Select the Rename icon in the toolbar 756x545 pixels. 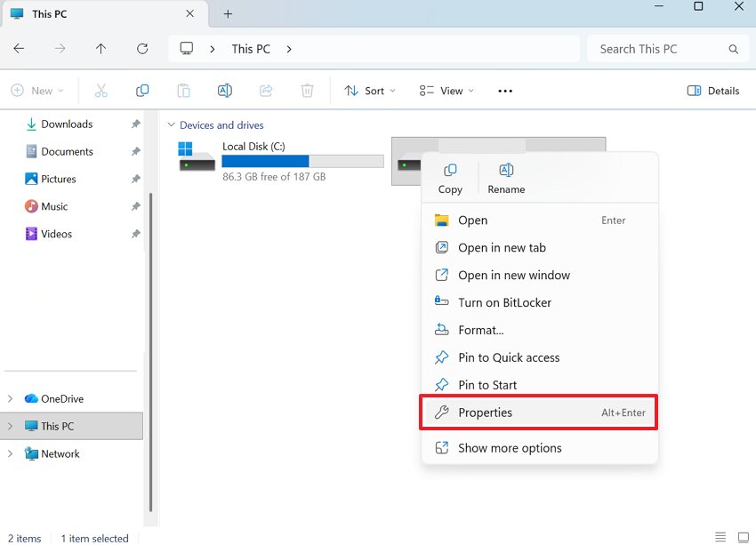tap(224, 90)
